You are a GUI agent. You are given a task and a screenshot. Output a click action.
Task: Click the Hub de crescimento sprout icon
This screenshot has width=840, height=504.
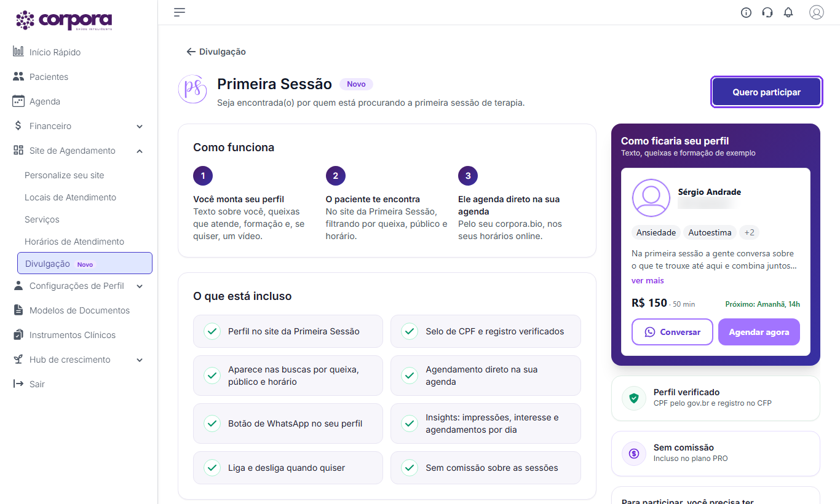18,359
